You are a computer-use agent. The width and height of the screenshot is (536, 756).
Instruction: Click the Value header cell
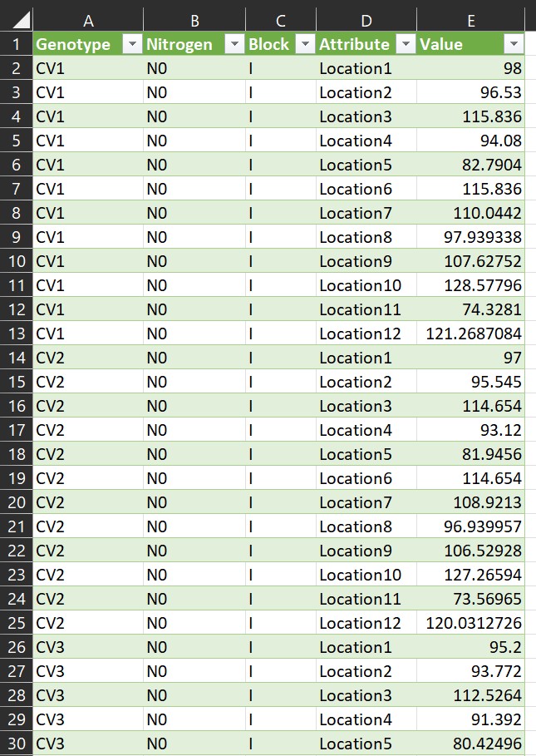[x=457, y=45]
